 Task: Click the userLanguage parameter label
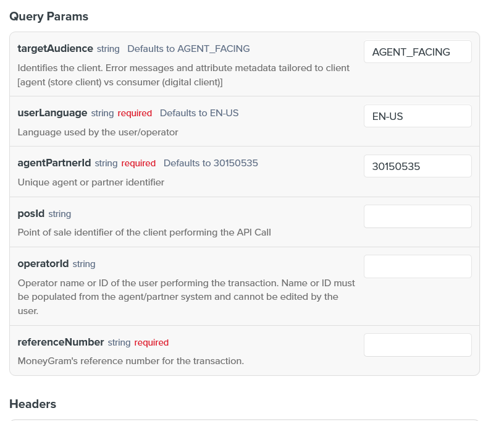coord(52,113)
